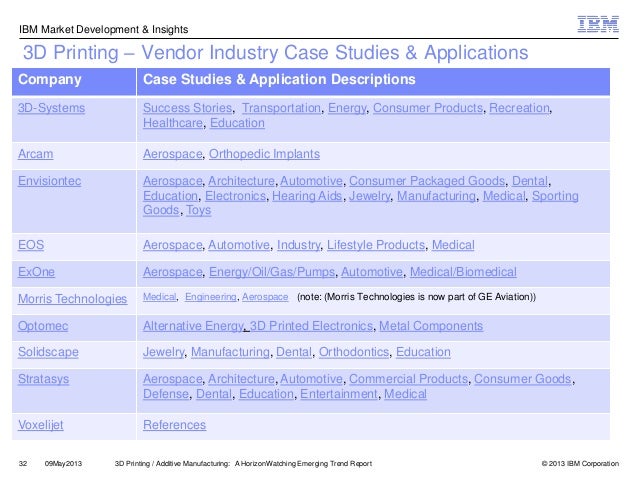This screenshot has width=638, height=479.
Task: Open Stratasys Defense link
Action: tap(166, 394)
